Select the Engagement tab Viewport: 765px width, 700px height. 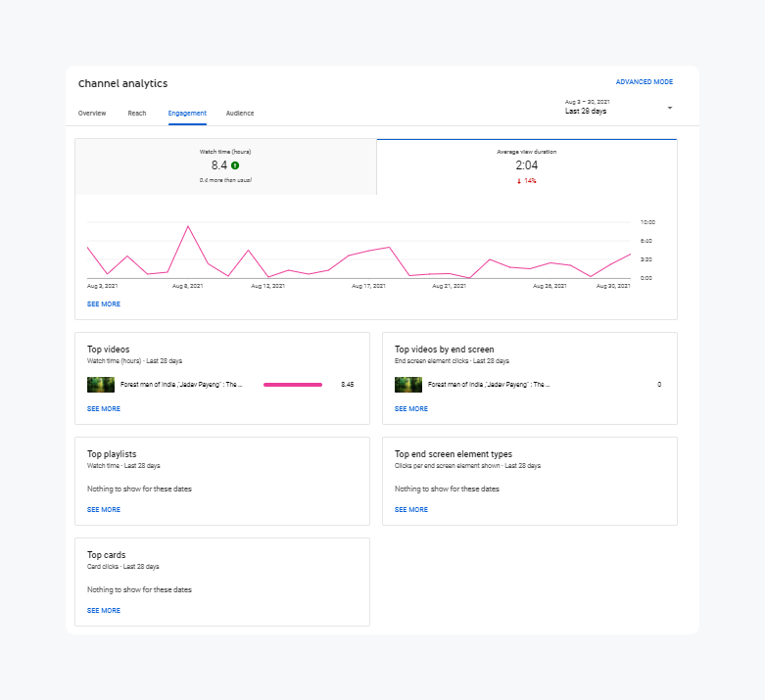coord(187,114)
